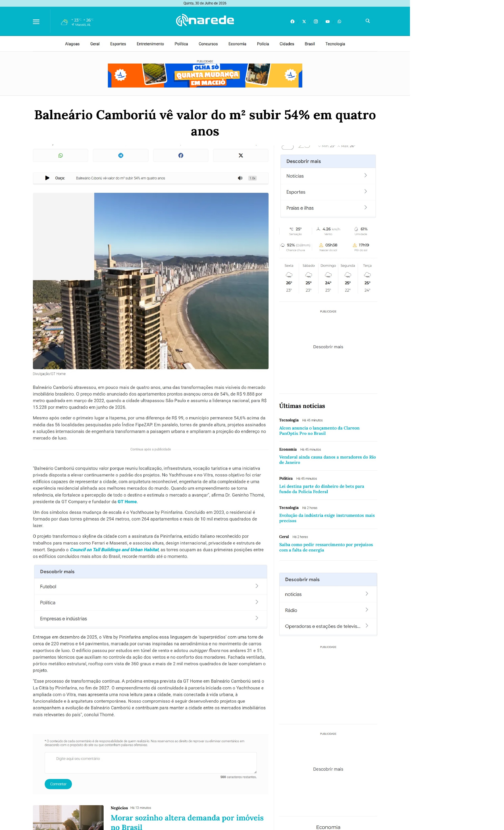
Task: Click the 'Quanta mudança em Maceió' banner ad
Action: click(205, 75)
